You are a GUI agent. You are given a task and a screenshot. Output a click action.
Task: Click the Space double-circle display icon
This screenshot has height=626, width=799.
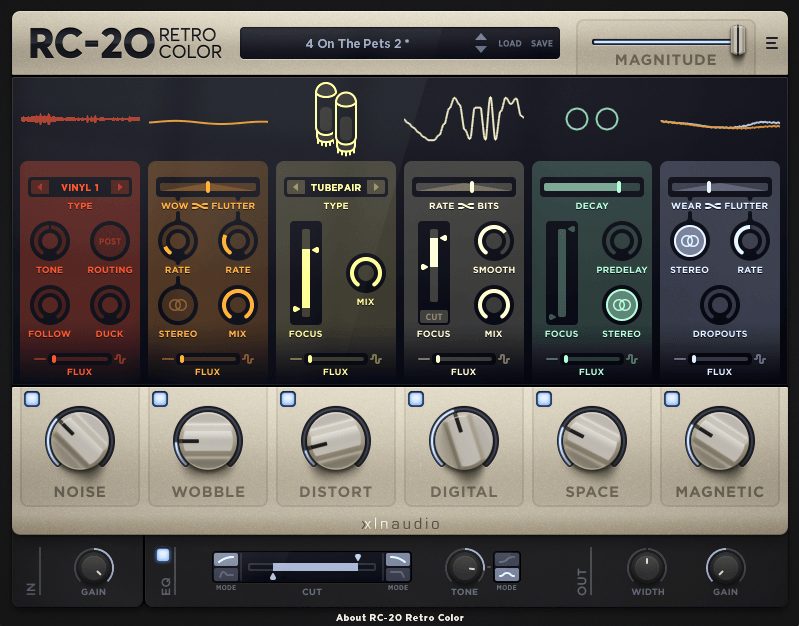592,119
